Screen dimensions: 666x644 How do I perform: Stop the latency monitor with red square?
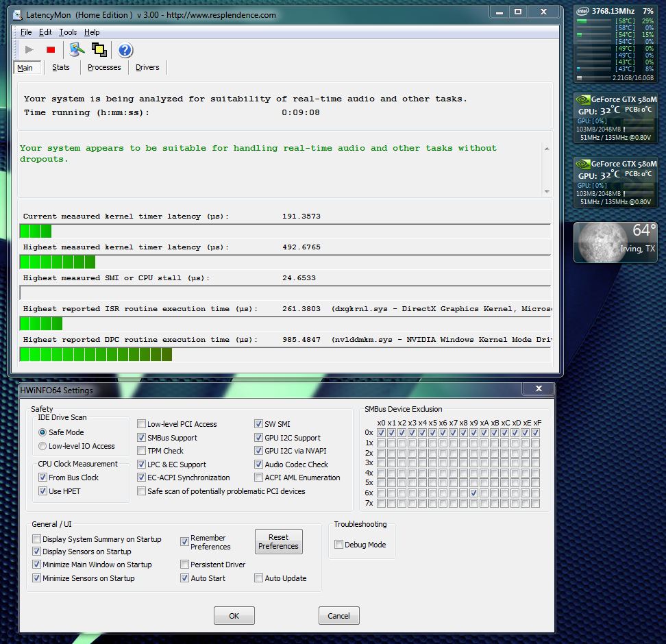(51, 50)
